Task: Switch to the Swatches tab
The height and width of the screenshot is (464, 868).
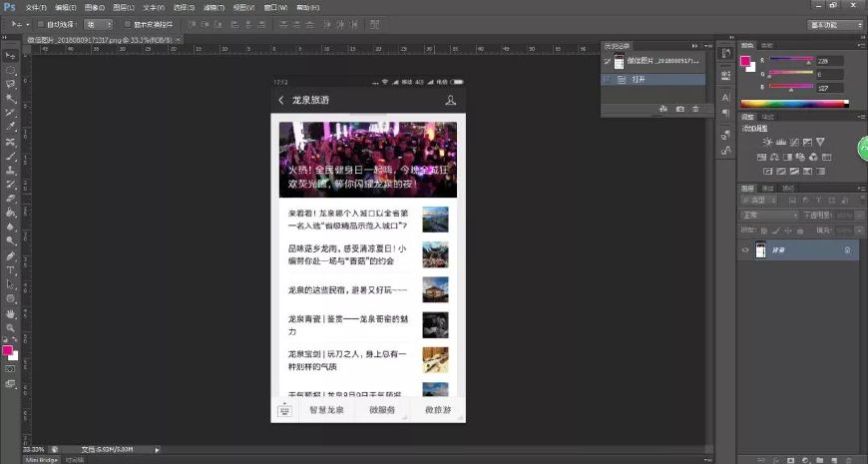Action: tap(766, 46)
